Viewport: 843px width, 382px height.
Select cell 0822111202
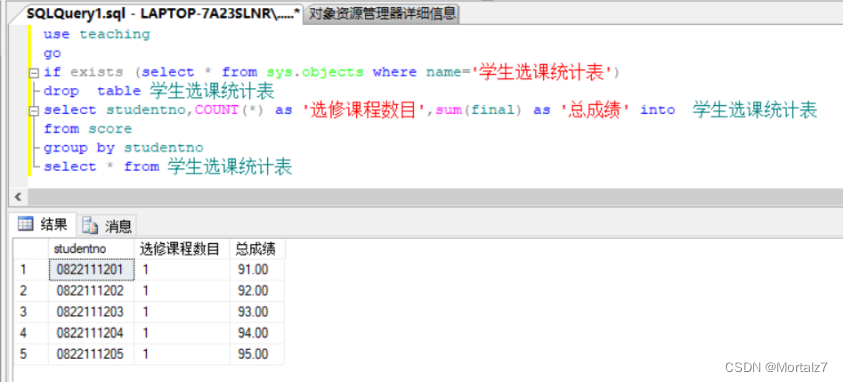pyautogui.click(x=91, y=291)
